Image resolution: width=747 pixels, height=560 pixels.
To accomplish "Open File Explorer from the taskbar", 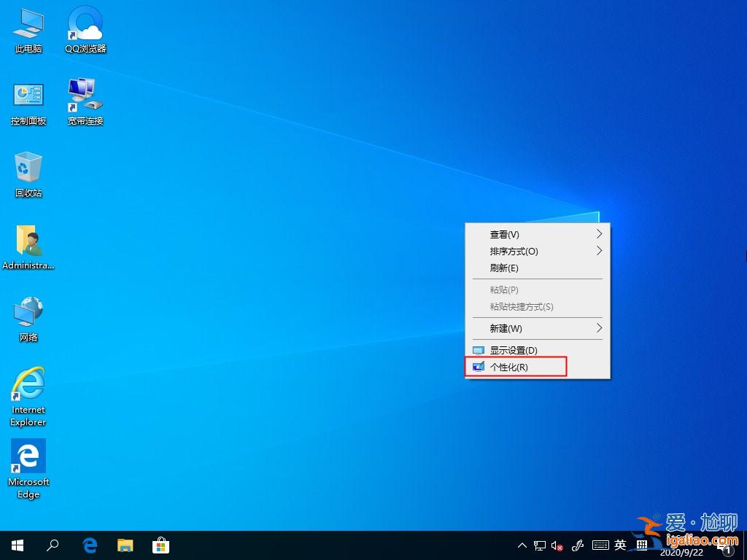I will (125, 545).
